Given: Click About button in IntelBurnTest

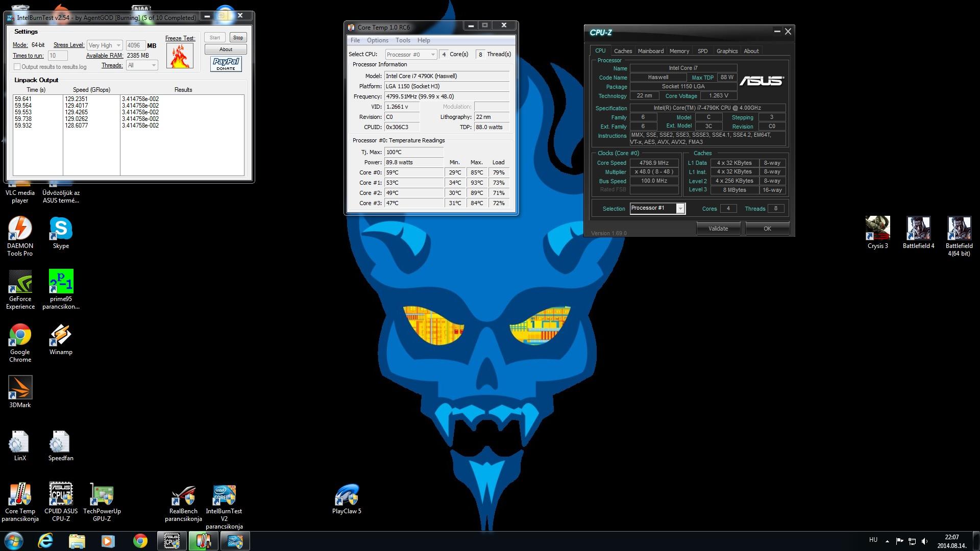Looking at the screenshot, I should [x=226, y=49].
